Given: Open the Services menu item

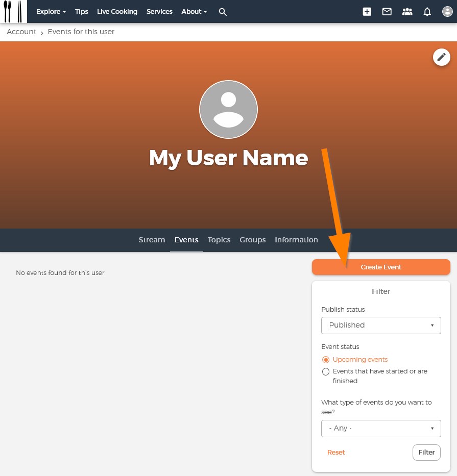Looking at the screenshot, I should pyautogui.click(x=159, y=12).
